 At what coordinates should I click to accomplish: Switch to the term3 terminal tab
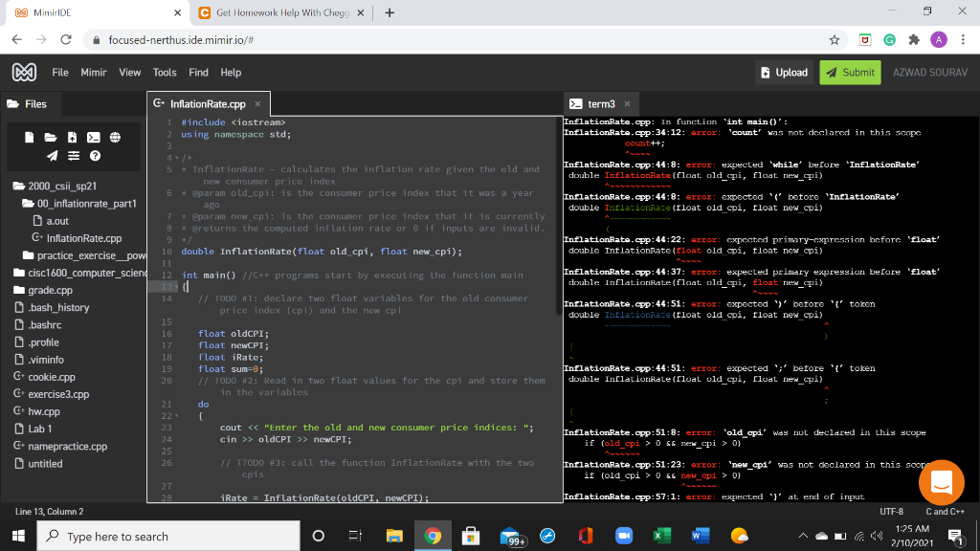[600, 103]
